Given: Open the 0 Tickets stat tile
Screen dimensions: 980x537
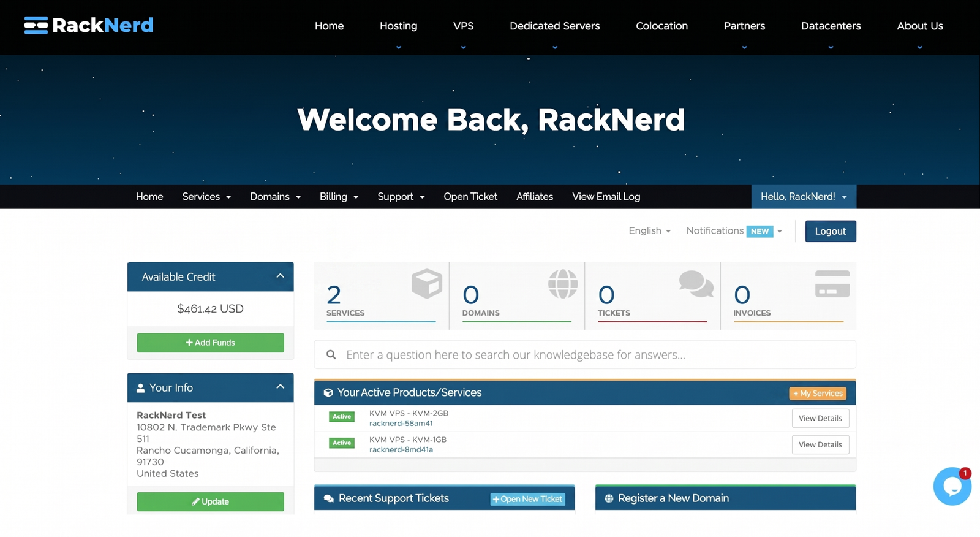Looking at the screenshot, I should point(652,296).
